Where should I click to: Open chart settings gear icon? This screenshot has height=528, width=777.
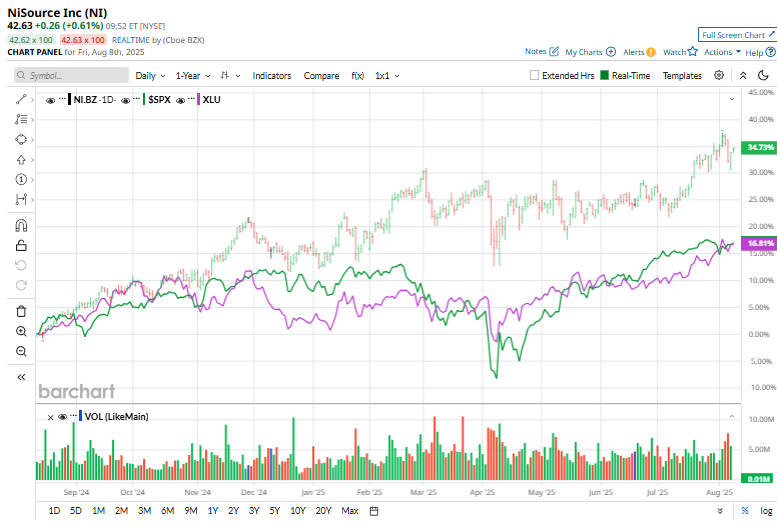(719, 75)
